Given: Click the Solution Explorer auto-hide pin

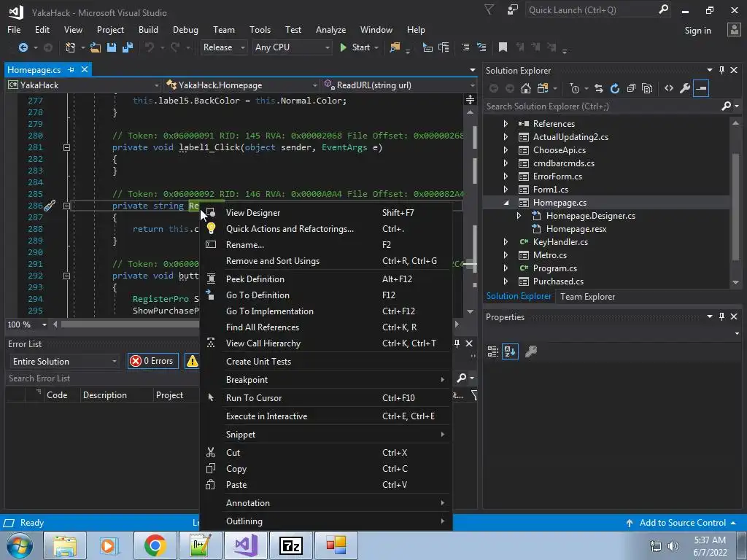Looking at the screenshot, I should (721, 70).
